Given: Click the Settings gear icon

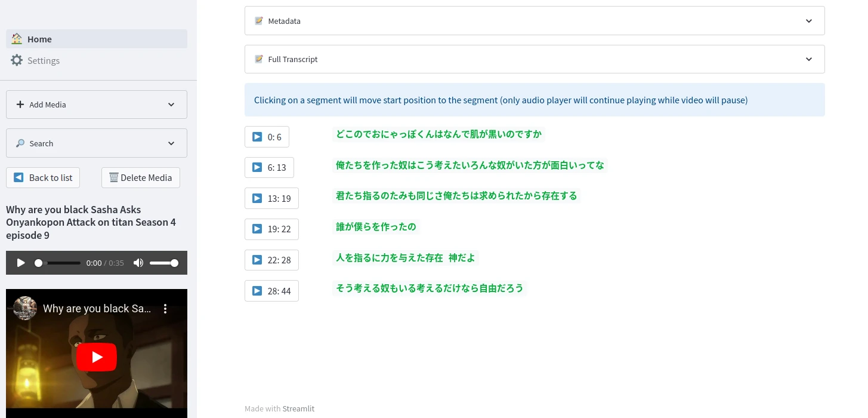Looking at the screenshot, I should pyautogui.click(x=17, y=60).
